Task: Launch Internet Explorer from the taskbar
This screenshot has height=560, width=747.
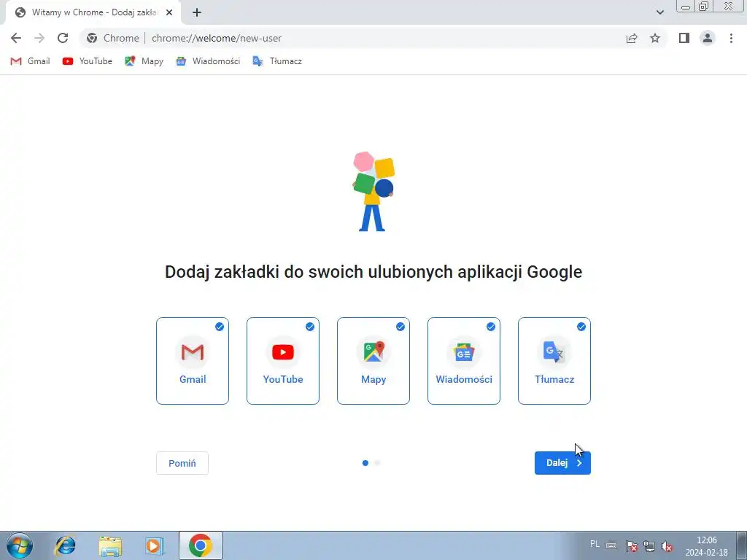Action: (x=65, y=545)
